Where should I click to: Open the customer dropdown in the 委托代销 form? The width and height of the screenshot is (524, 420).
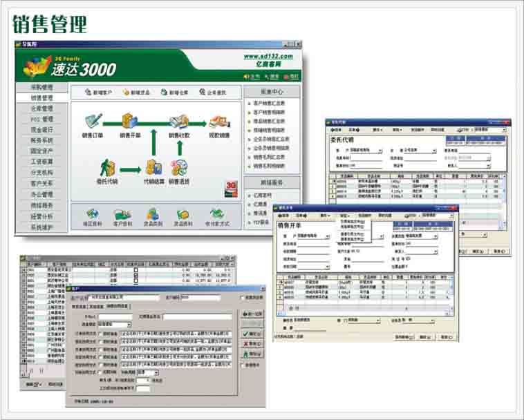click(380, 149)
